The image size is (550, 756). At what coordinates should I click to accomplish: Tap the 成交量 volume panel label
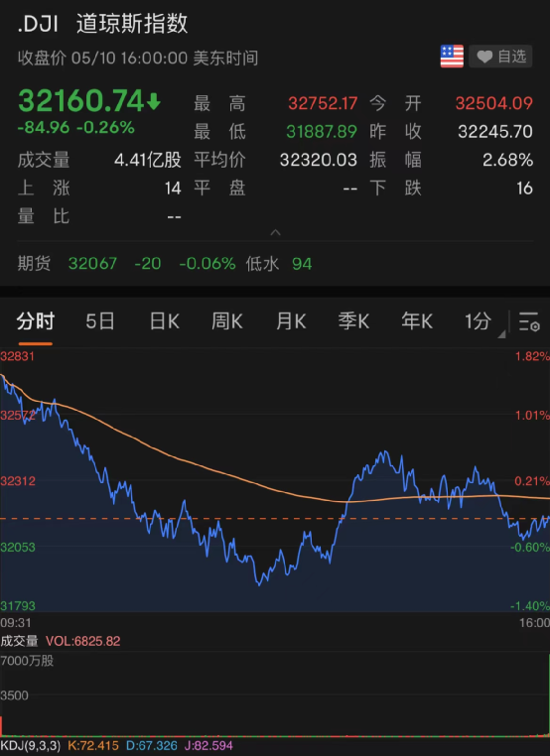click(x=19, y=641)
